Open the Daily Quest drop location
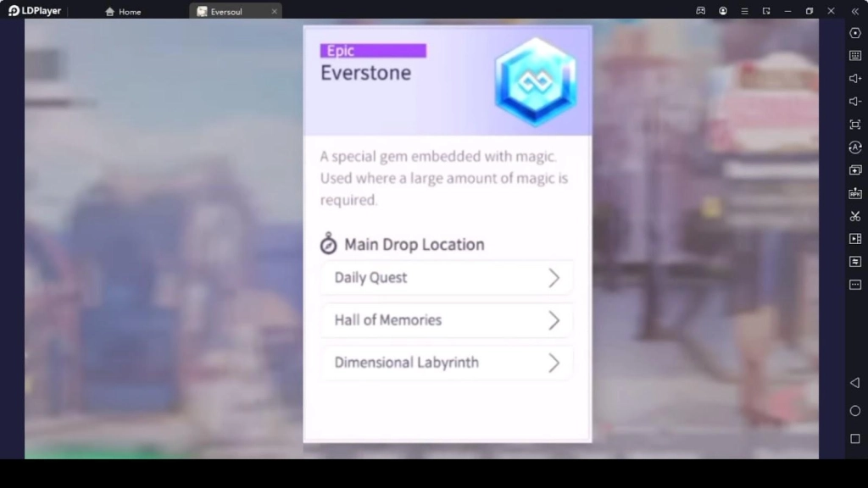868x488 pixels. [447, 278]
